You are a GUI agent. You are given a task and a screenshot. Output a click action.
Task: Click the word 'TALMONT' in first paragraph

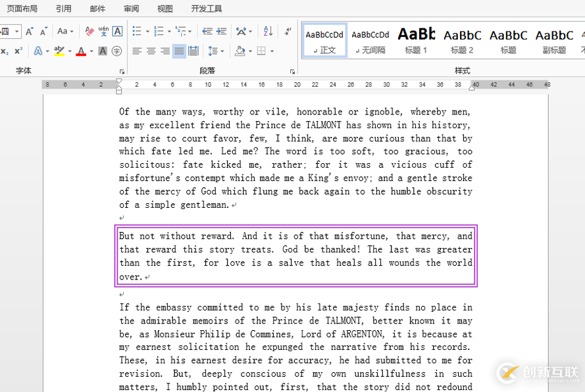coord(324,125)
